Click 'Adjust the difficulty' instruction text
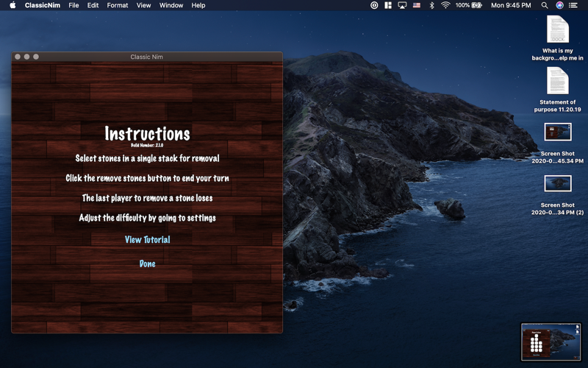 pos(148,218)
